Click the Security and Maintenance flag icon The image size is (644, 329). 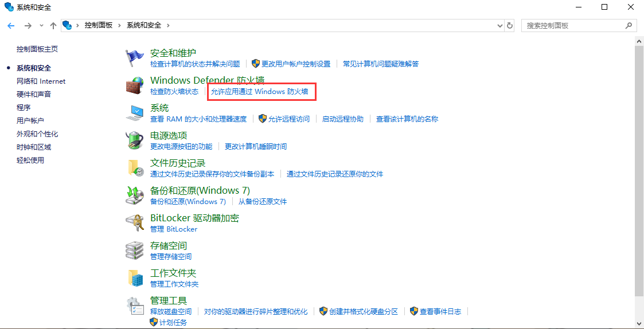coord(135,58)
